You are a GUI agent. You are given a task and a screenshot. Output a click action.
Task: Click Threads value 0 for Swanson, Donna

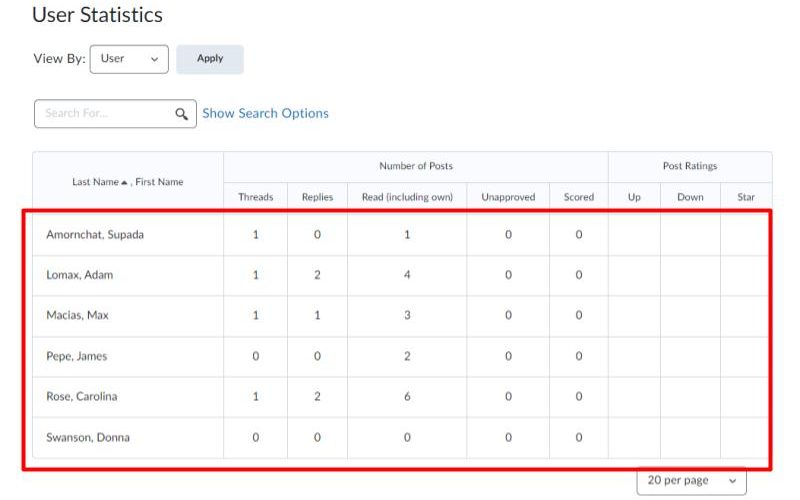(256, 437)
